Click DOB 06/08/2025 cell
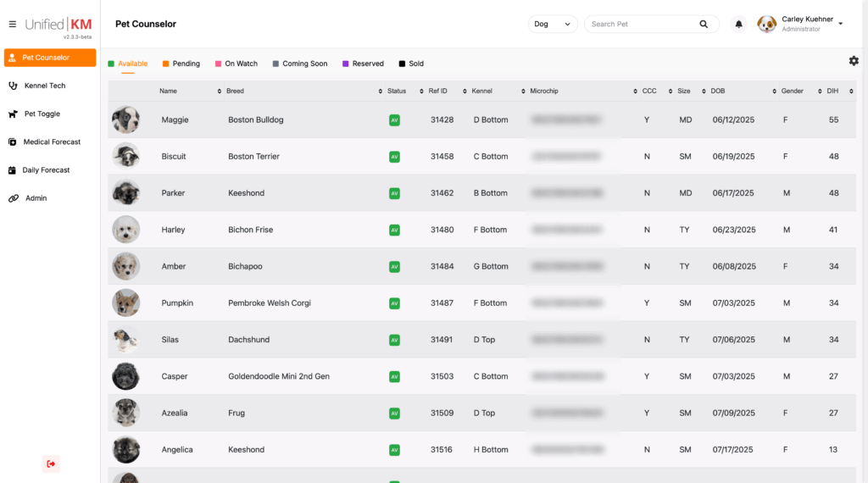 click(x=734, y=266)
